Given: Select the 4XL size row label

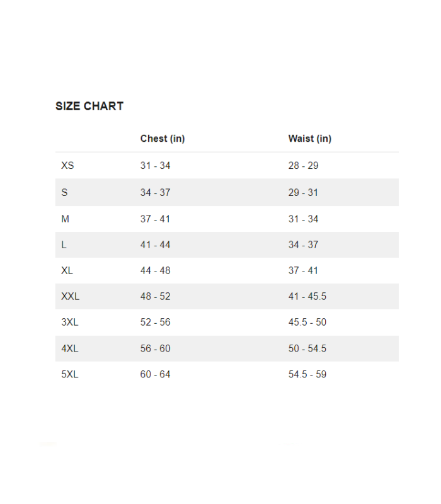Looking at the screenshot, I should (x=70, y=349).
